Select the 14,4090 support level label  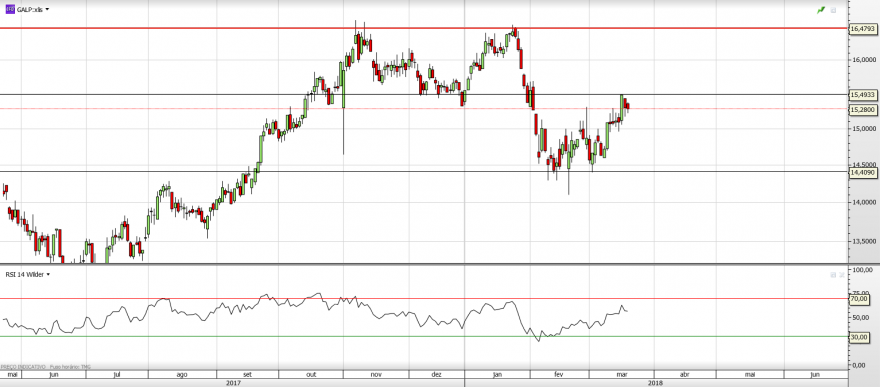863,173
